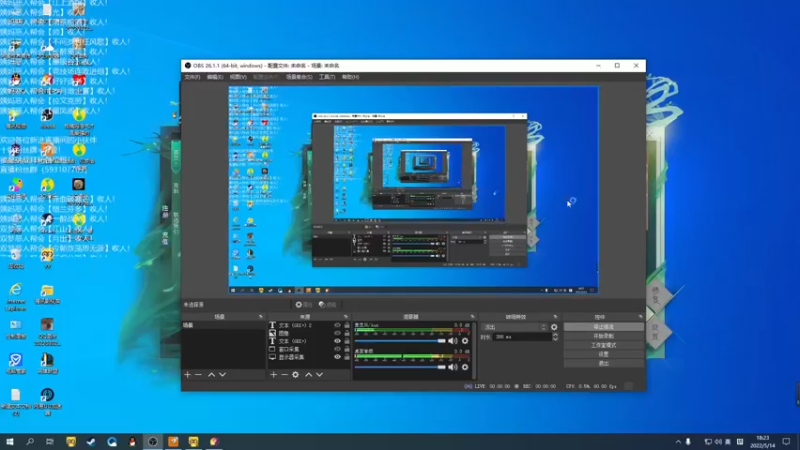
Task: Toggle lock on first text GDI+ 2 source
Action: (x=347, y=325)
